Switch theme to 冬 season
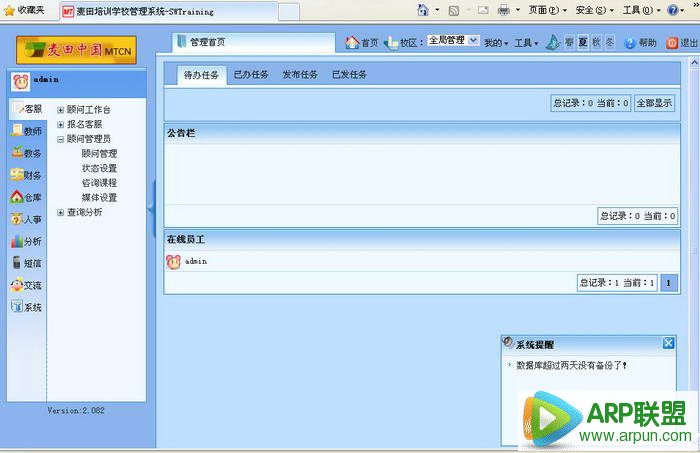Viewport: 700px width, 453px height. (x=610, y=43)
